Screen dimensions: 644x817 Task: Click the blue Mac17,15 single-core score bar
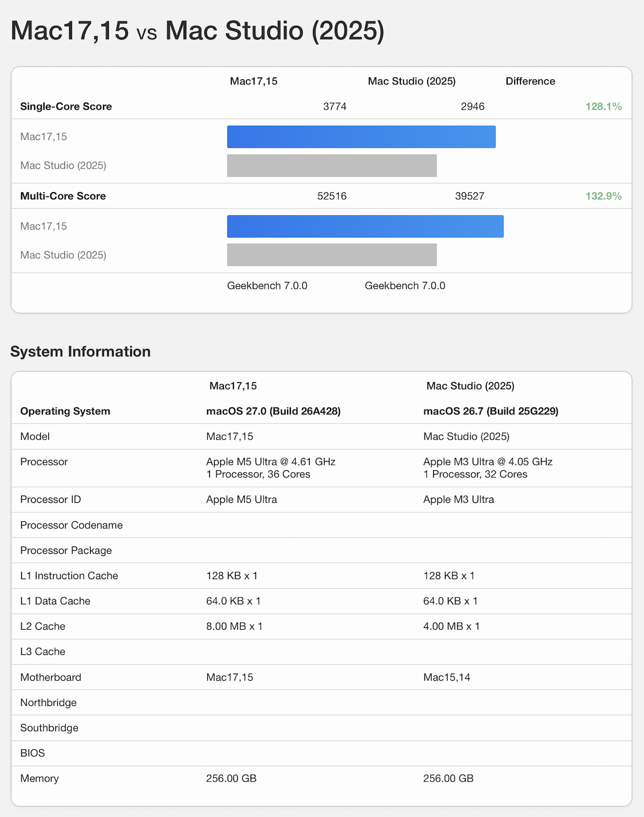[x=361, y=137]
